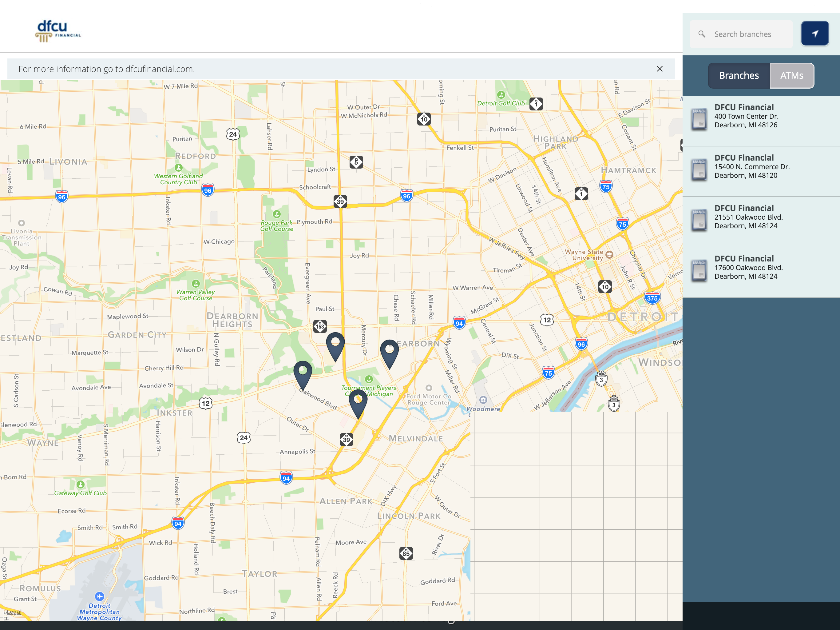Open the Legal link on the map
This screenshot has width=840, height=630.
14,612
